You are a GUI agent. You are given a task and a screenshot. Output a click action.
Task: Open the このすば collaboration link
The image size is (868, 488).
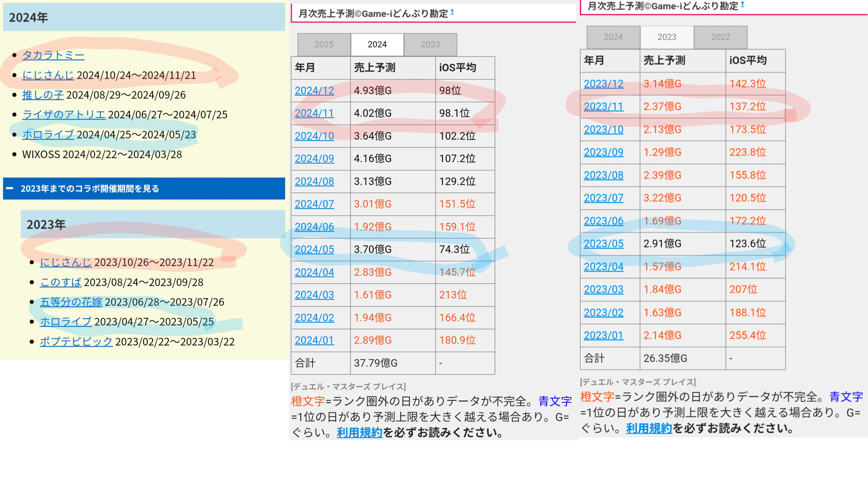click(61, 282)
